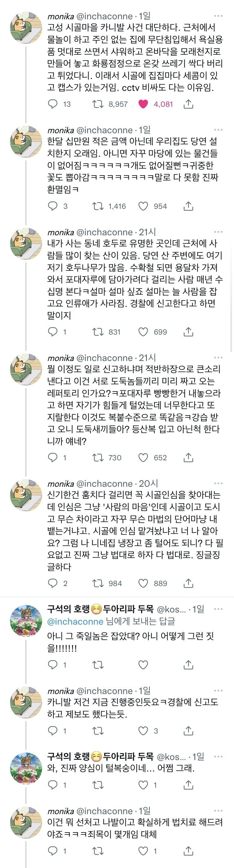Share the 양심이 털복숭이네 reply
Image resolution: width=234 pixels, height=868 pixels.
click(188, 785)
